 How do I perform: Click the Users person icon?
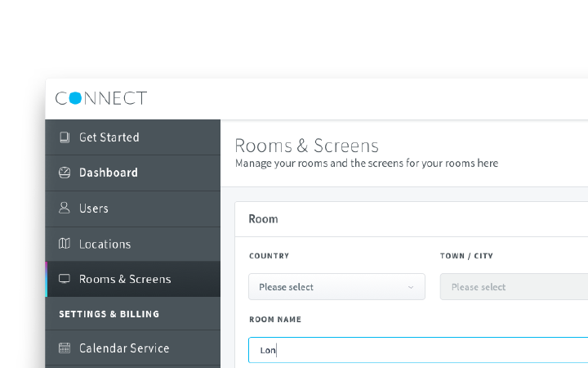[65, 208]
